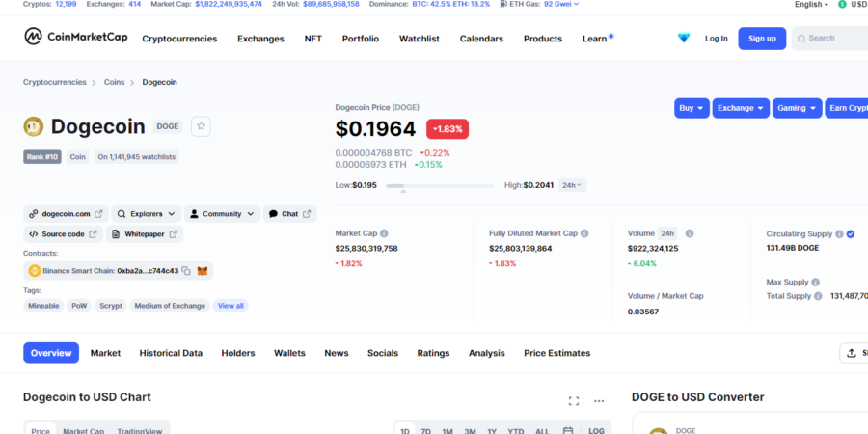The width and height of the screenshot is (868, 434).
Task: Click the Coins breadcrumb link
Action: tap(114, 82)
